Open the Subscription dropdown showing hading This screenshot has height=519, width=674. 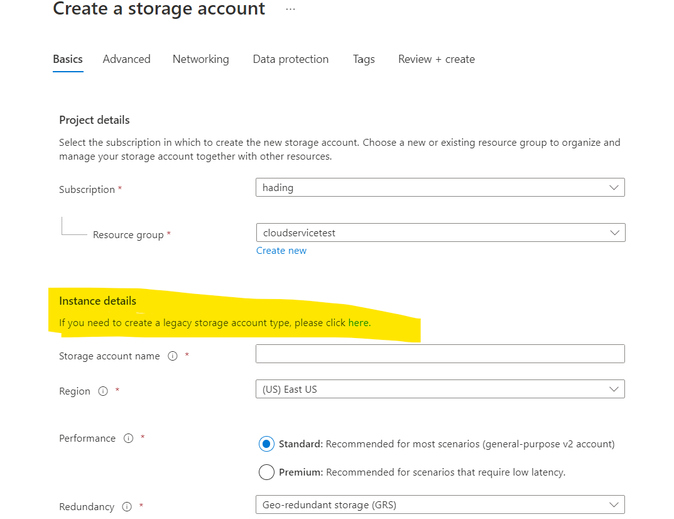440,187
